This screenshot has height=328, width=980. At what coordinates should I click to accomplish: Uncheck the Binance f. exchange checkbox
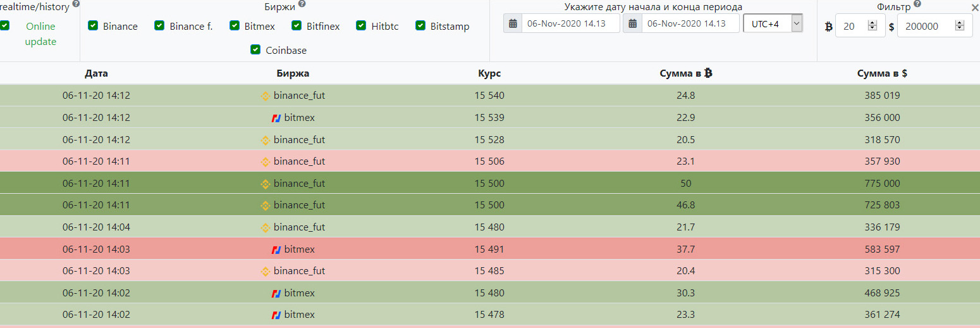coord(159,26)
